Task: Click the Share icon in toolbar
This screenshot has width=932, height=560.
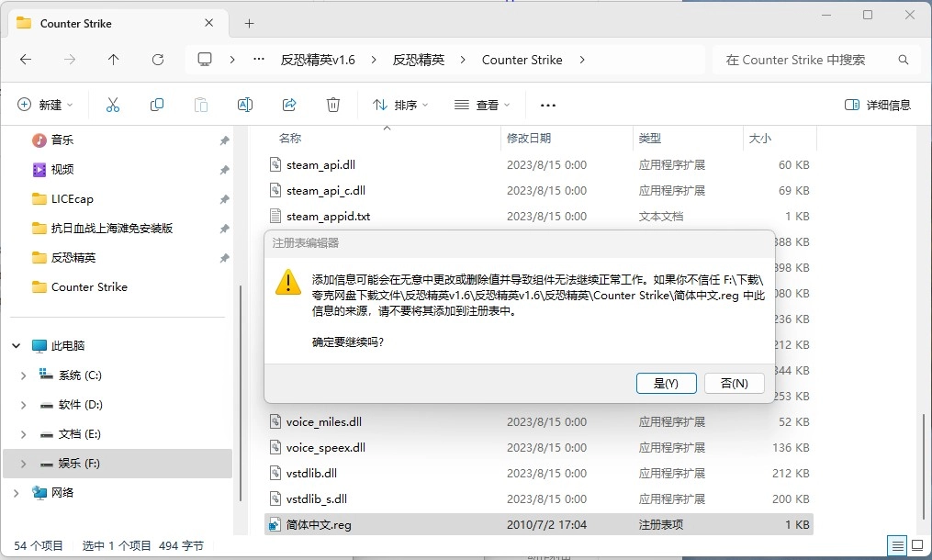Action: pyautogui.click(x=289, y=105)
